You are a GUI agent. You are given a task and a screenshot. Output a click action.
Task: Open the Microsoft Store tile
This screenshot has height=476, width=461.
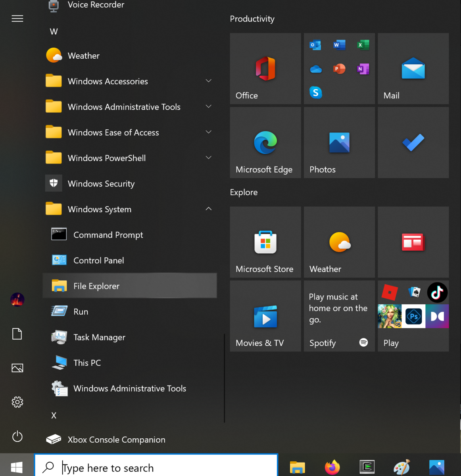[x=265, y=242]
